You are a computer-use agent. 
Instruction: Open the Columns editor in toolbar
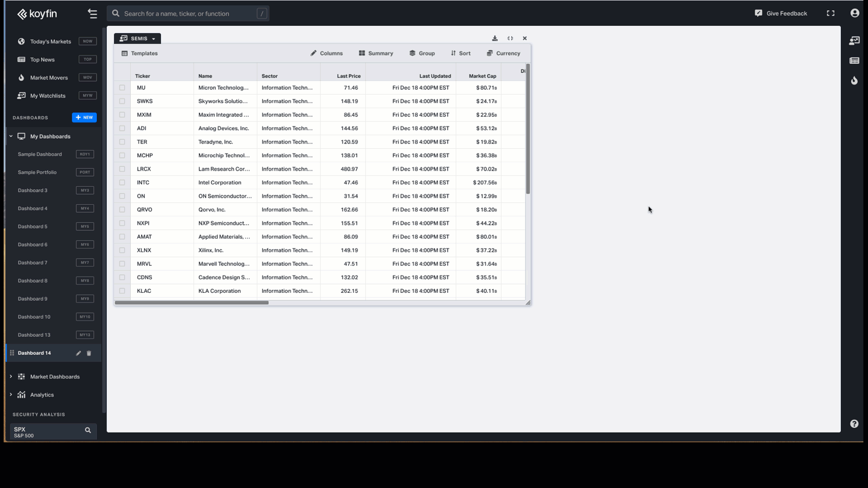click(327, 54)
